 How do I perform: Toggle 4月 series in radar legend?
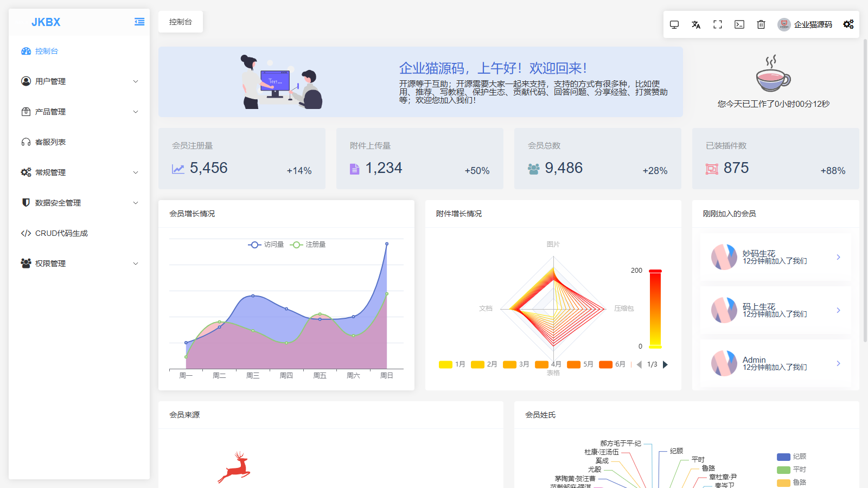pyautogui.click(x=548, y=364)
